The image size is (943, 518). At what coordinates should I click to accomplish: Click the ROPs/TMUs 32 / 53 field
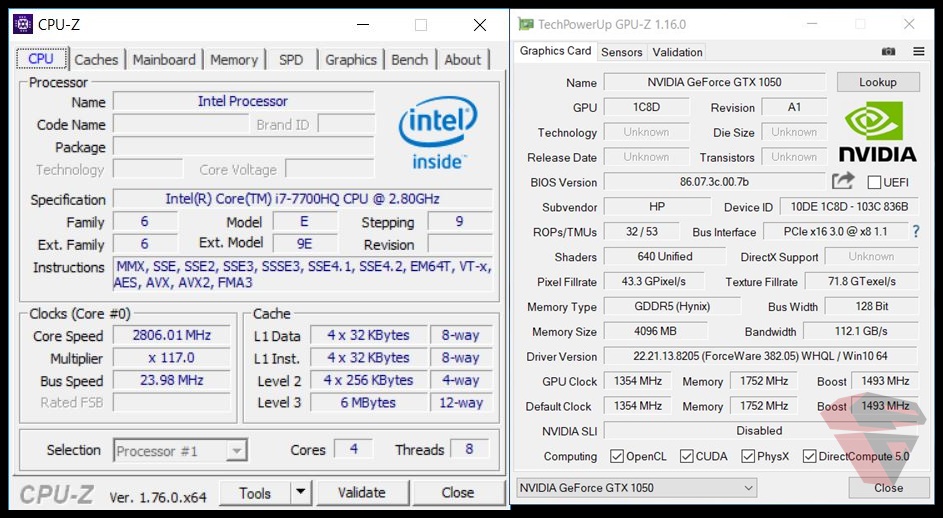(642, 231)
